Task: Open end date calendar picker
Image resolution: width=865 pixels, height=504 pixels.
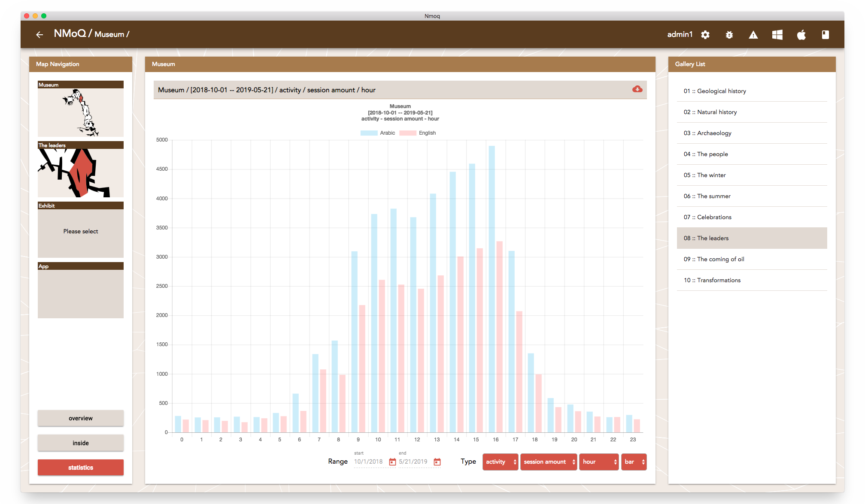Action: point(437,462)
